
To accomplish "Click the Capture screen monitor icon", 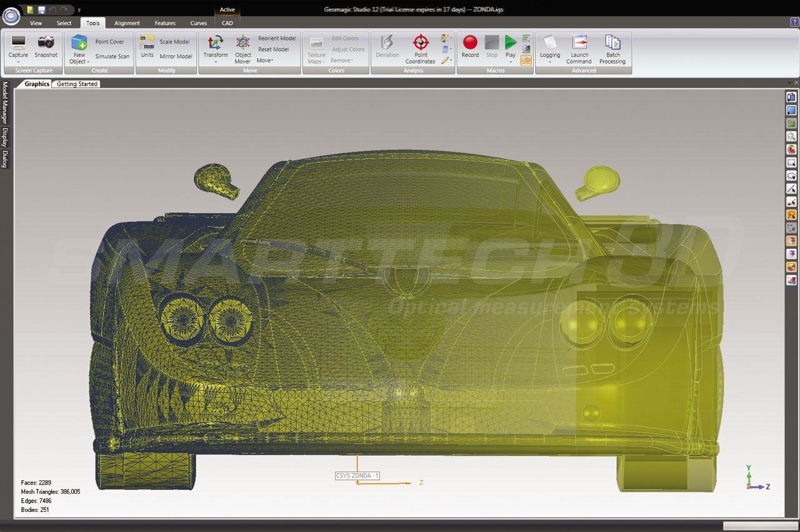I will (18, 43).
